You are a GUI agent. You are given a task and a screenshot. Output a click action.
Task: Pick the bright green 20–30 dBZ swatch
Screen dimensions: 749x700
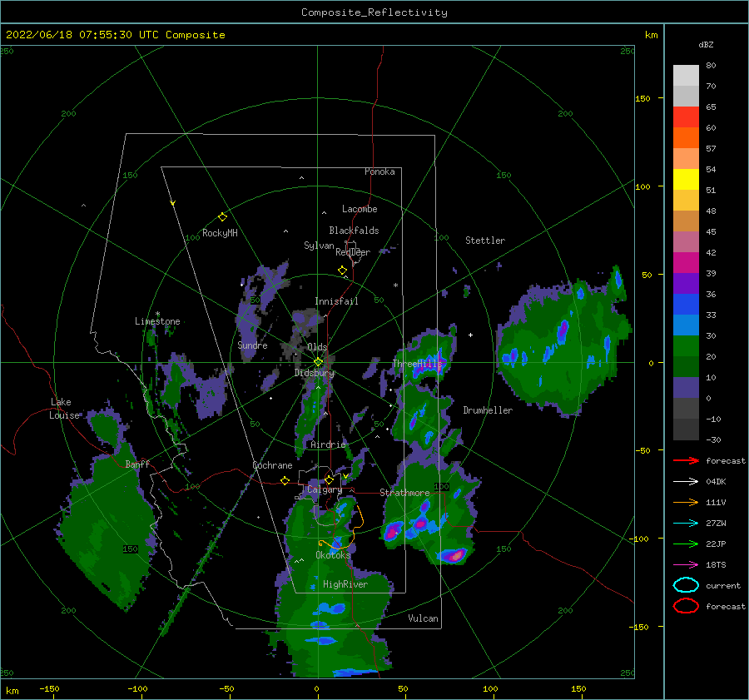coord(686,346)
